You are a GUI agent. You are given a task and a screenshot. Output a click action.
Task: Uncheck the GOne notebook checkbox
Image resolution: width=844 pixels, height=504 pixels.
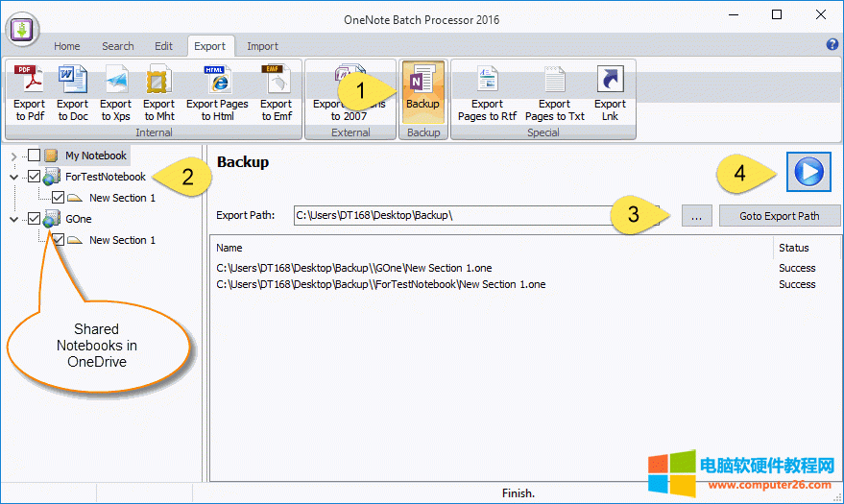(35, 219)
